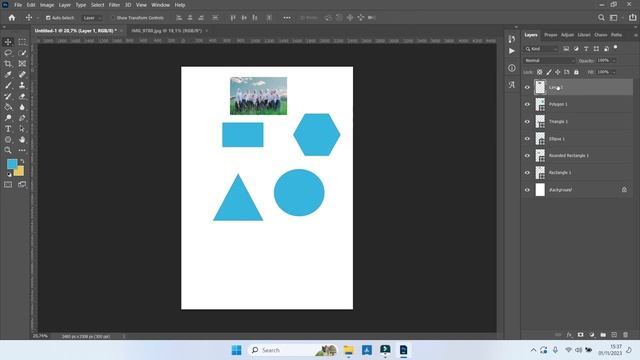
Task: Hide the Ellipse 1 layer
Action: click(527, 139)
